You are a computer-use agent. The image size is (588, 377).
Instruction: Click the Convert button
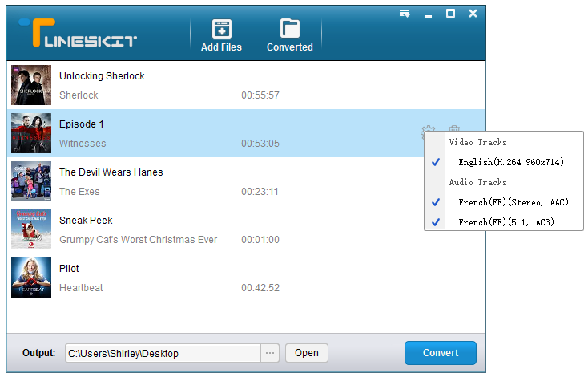(441, 353)
